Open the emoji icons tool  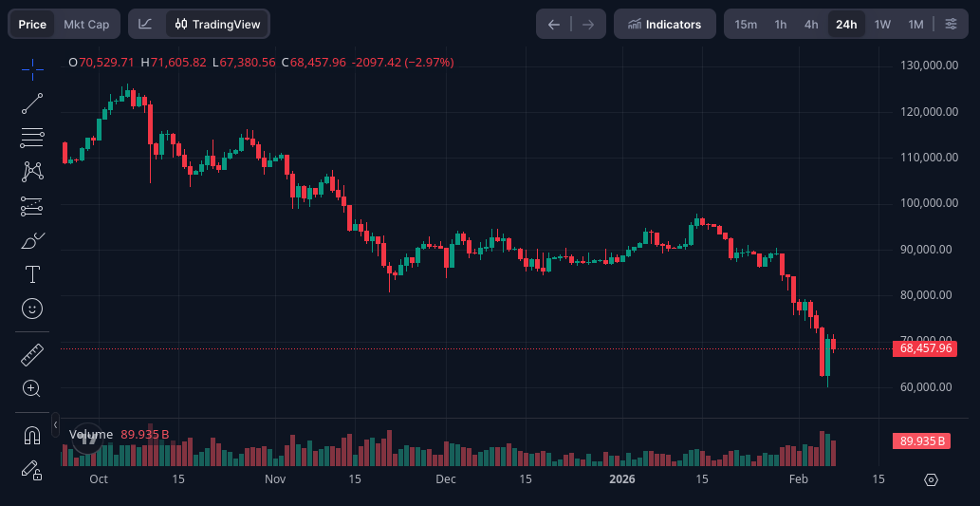click(32, 309)
